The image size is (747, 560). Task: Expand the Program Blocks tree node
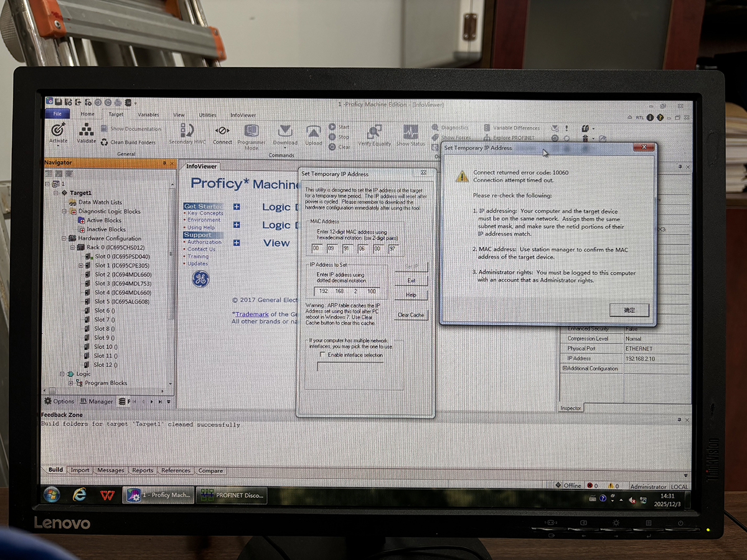tap(70, 383)
